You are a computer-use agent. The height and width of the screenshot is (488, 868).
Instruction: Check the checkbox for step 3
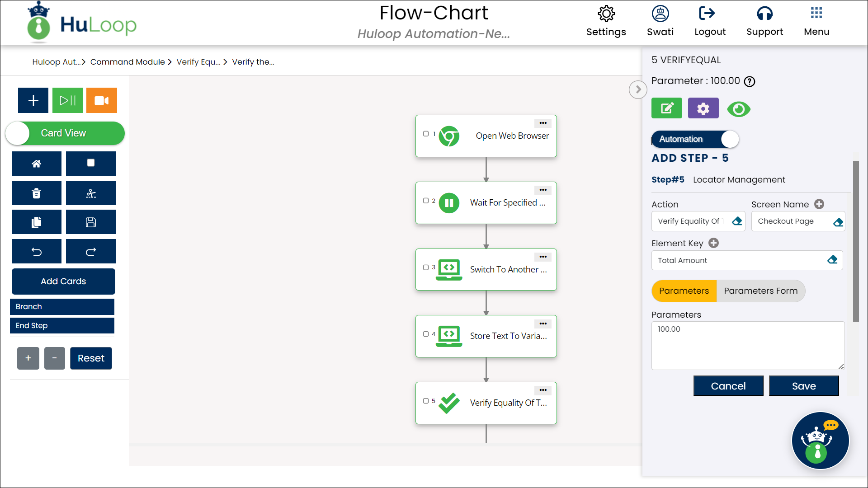click(x=426, y=267)
